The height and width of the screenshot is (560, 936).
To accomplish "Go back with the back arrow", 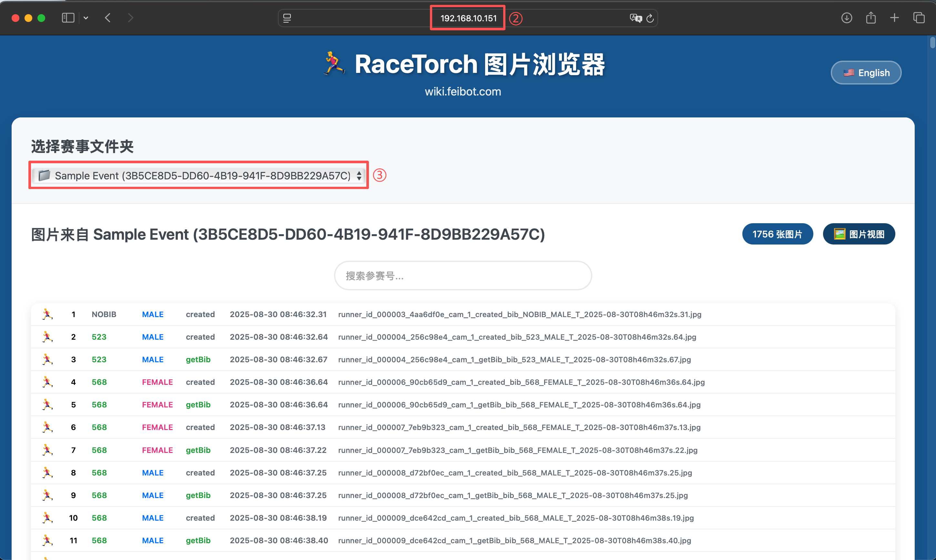I will point(108,18).
